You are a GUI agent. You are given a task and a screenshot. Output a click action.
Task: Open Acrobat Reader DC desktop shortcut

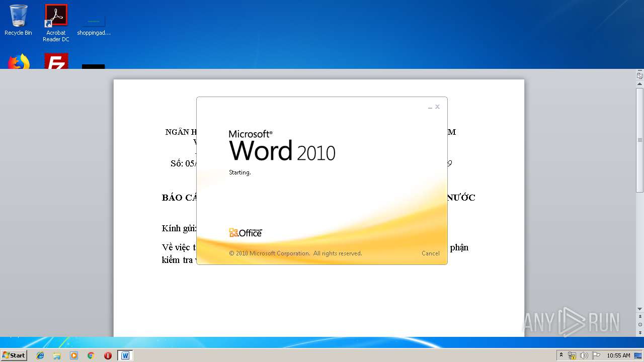56,23
